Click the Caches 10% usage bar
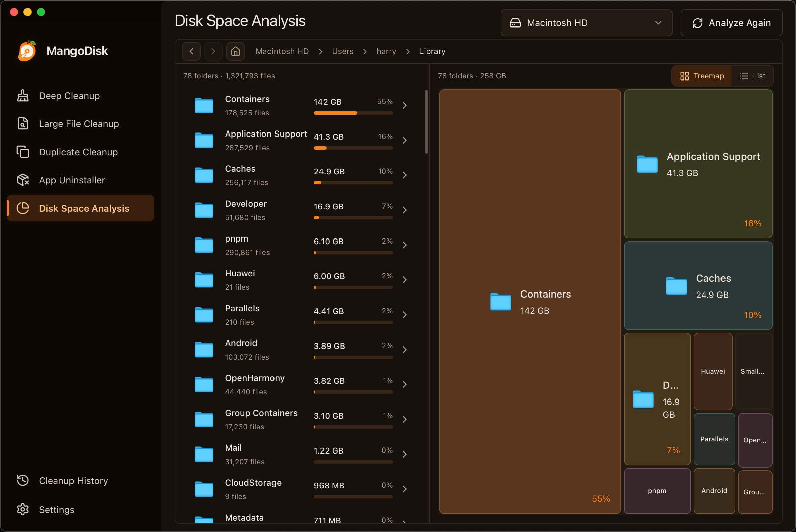 point(353,183)
